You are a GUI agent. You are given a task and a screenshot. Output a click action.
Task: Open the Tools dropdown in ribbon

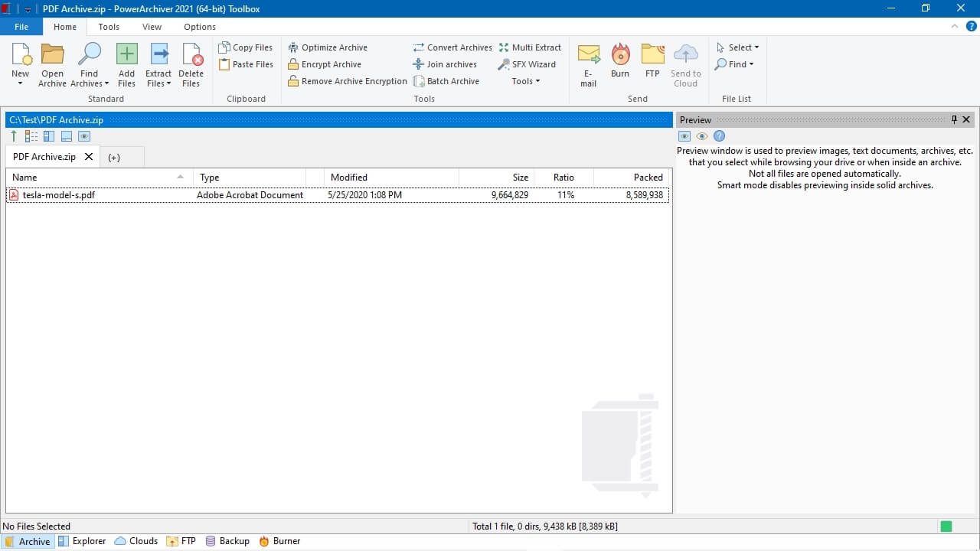[526, 81]
